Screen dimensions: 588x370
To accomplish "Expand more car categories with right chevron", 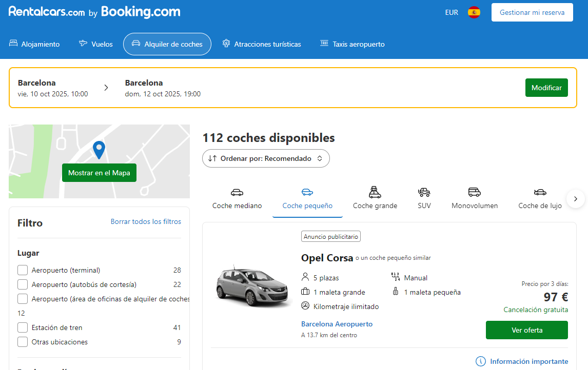I will pyautogui.click(x=576, y=198).
